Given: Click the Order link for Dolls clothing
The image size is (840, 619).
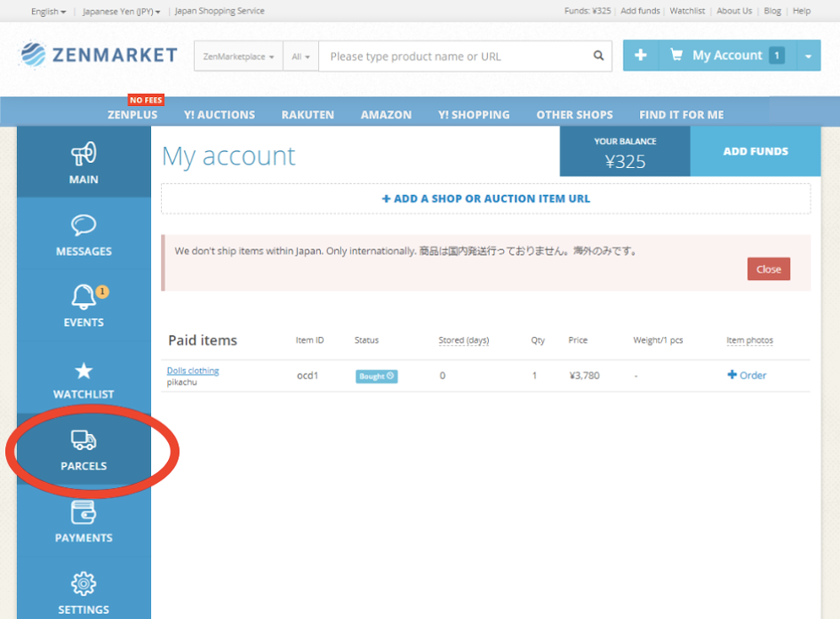Looking at the screenshot, I should coord(747,375).
